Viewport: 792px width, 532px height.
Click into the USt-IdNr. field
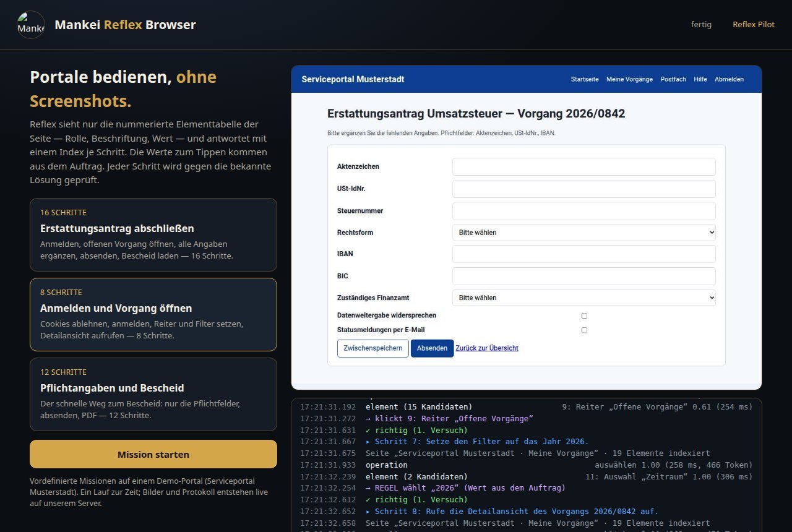tap(584, 189)
